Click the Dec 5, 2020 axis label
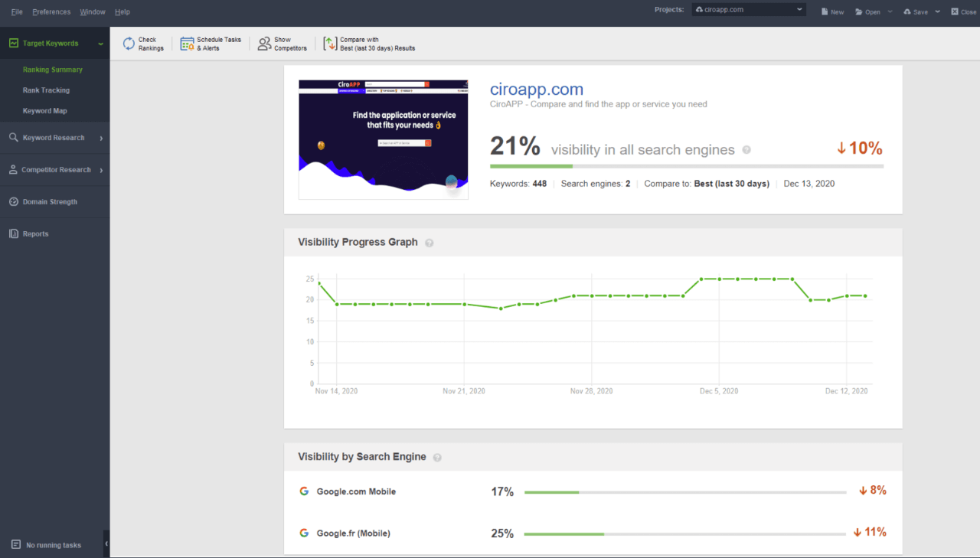 [719, 391]
